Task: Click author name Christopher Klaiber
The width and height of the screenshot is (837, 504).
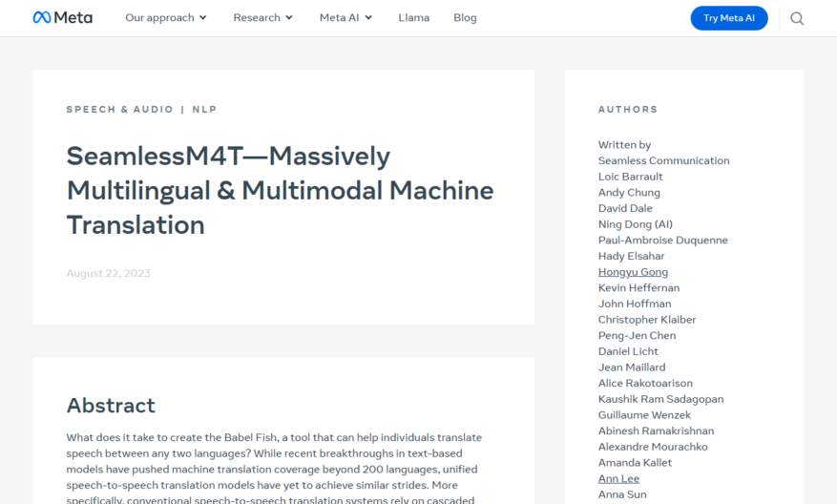Action: tap(647, 320)
